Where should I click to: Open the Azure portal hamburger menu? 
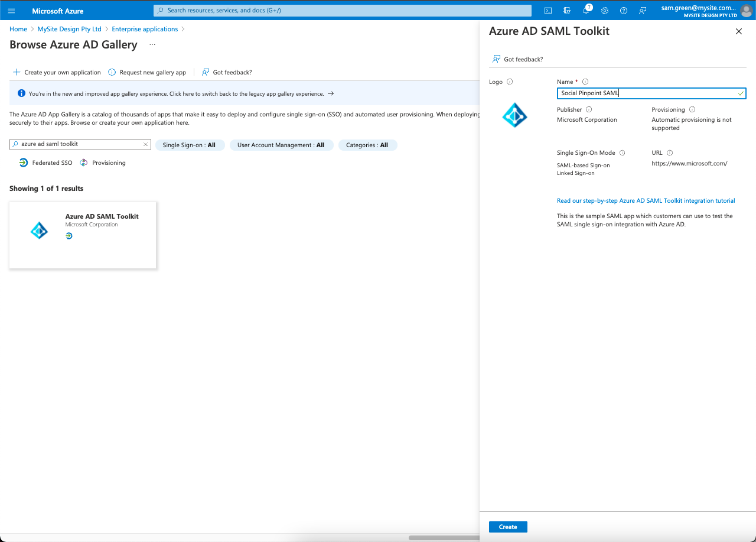pyautogui.click(x=11, y=11)
